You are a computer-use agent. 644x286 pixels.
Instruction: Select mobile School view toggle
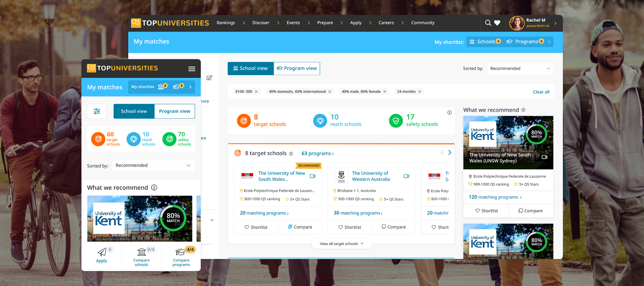click(x=134, y=111)
